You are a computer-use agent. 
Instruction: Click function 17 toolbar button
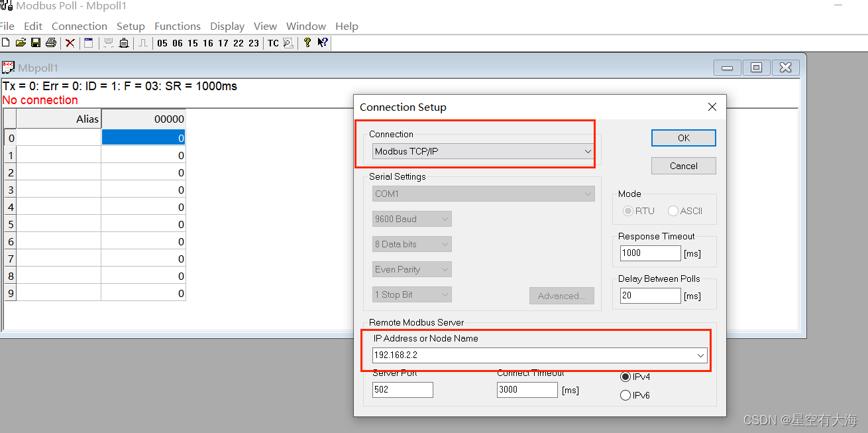point(223,43)
